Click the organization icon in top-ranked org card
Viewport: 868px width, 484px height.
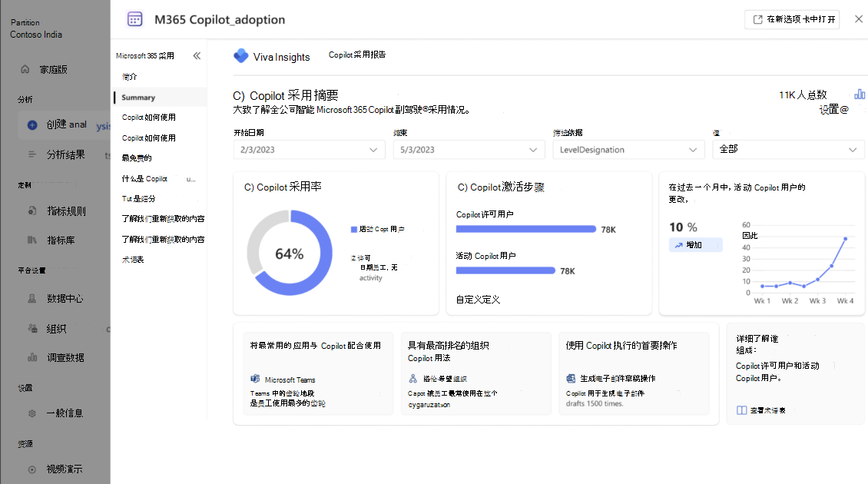tap(413, 379)
